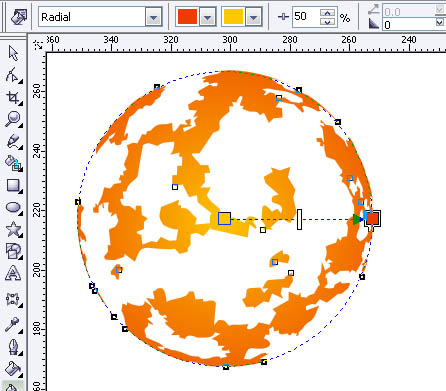Screen dimensions: 446x391
Task: Select the Fill bucket tool
Action: click(13, 369)
